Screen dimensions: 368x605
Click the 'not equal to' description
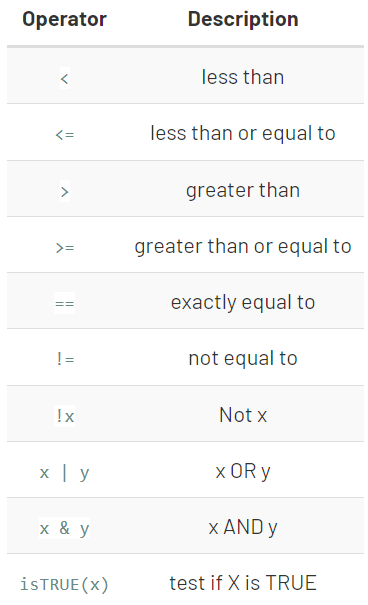click(x=243, y=359)
